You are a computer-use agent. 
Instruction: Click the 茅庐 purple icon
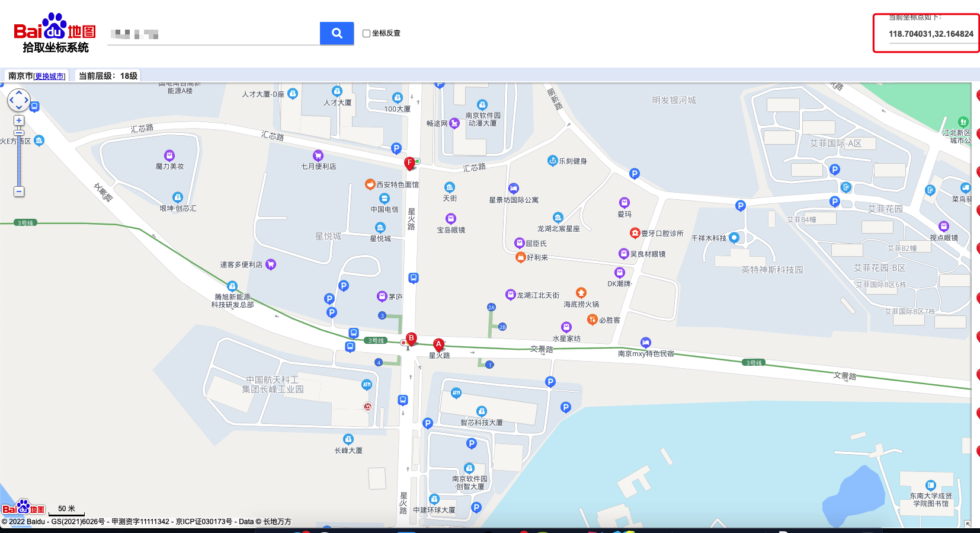click(x=382, y=296)
